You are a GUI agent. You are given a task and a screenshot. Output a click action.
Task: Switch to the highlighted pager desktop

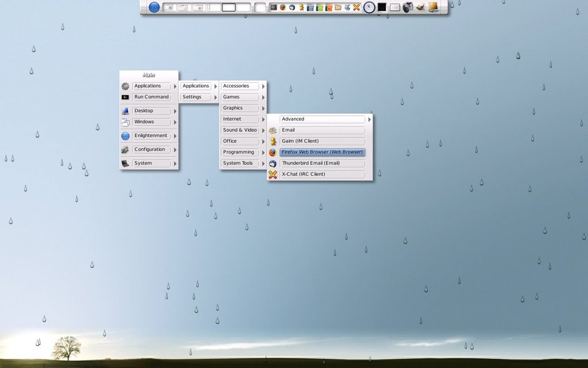[x=229, y=7]
